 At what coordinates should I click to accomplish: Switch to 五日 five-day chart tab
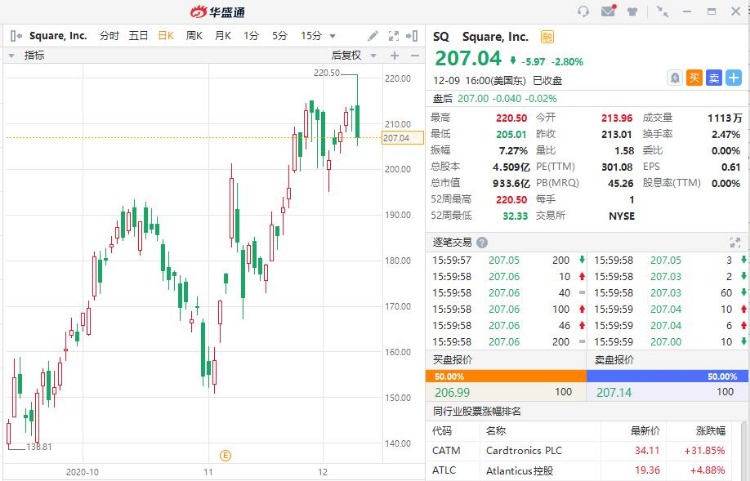[138, 36]
